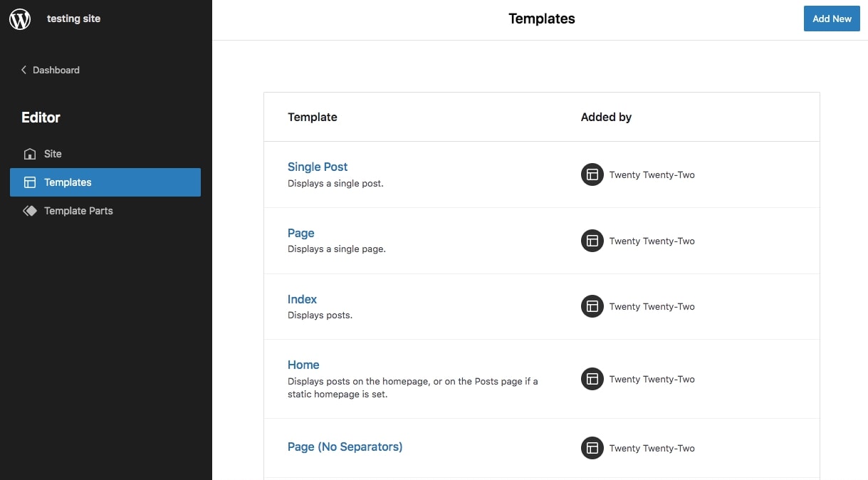This screenshot has width=868, height=480.
Task: Click the Template Parts diamond icon
Action: tap(29, 210)
